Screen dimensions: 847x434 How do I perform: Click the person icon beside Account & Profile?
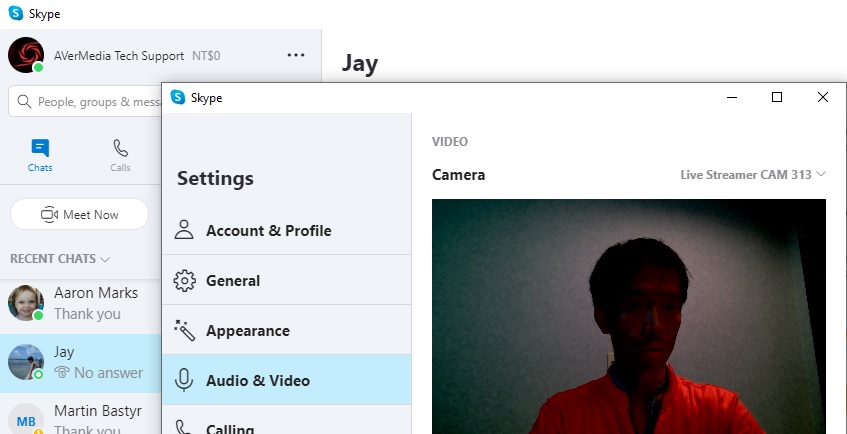(184, 230)
